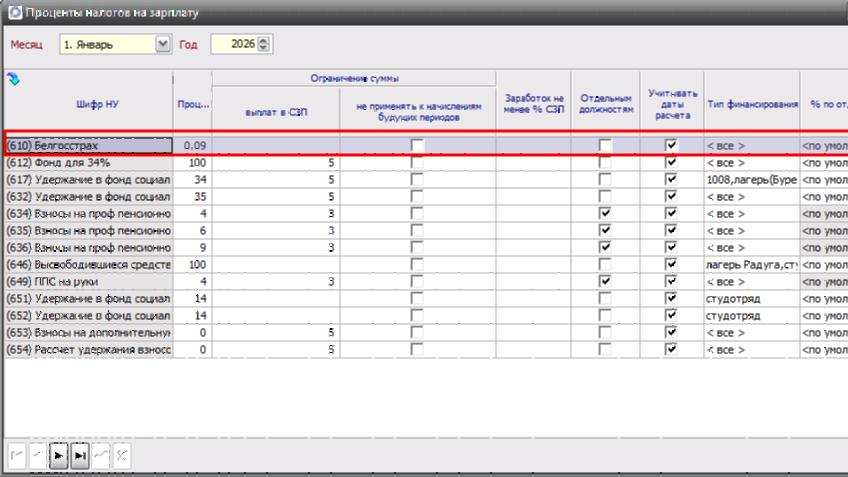Uncheck 'Отдельным должностям' for row 634
The image size is (848, 477).
(605, 214)
